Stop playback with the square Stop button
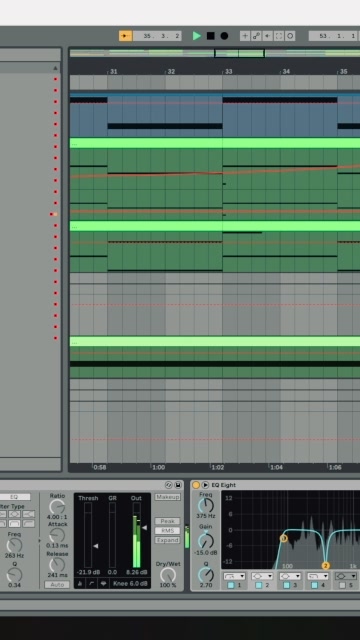Image resolution: width=360 pixels, height=640 pixels. pyautogui.click(x=211, y=36)
